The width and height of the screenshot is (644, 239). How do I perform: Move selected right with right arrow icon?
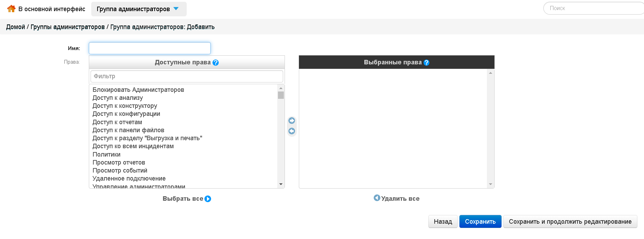(x=292, y=120)
